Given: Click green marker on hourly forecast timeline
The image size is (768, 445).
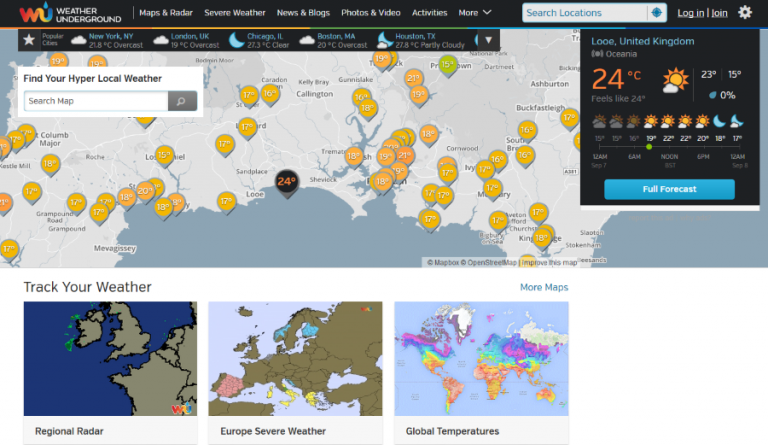Looking at the screenshot, I should [x=649, y=147].
